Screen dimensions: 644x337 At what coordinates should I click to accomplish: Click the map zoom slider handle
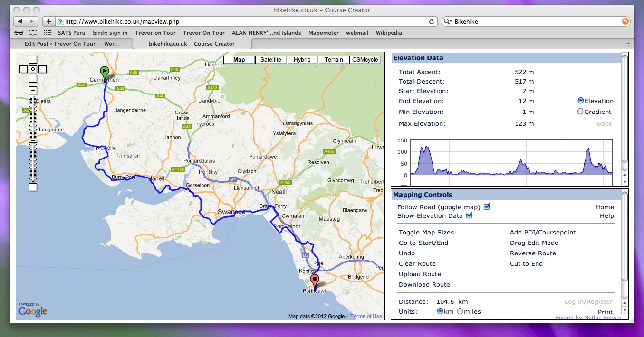coord(33,141)
